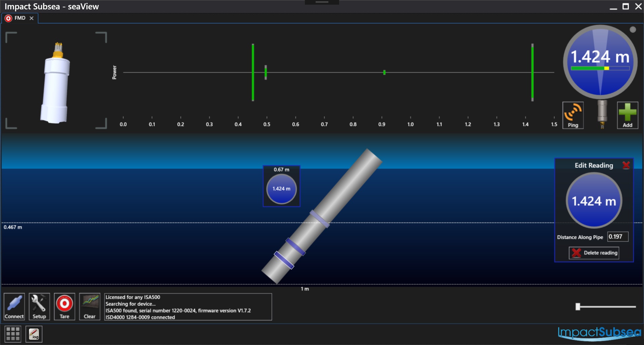Select the 0.67 m reading marker on pipe
The width and height of the screenshot is (644, 345).
(281, 186)
